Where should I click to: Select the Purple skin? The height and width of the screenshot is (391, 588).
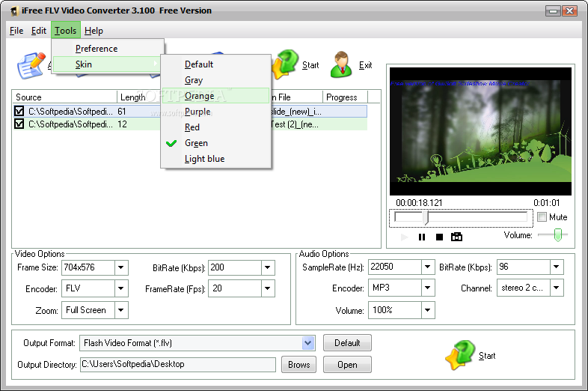[x=215, y=112]
